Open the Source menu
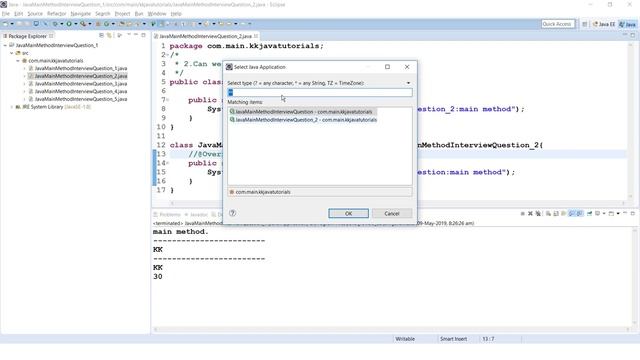 [x=35, y=13]
